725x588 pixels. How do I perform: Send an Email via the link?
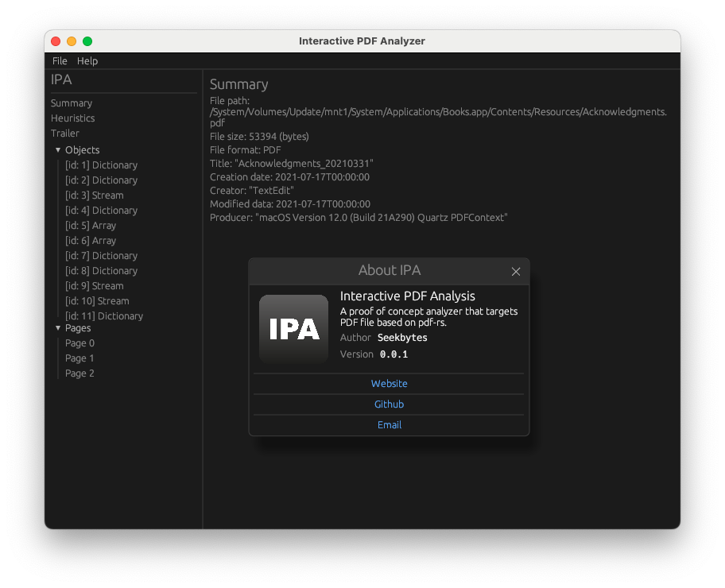coord(389,424)
